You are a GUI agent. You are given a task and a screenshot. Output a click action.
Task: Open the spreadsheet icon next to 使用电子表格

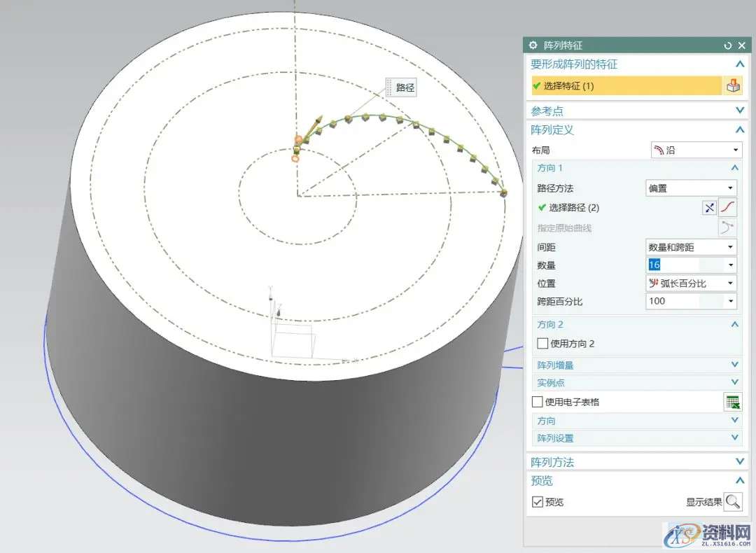pyautogui.click(x=733, y=402)
